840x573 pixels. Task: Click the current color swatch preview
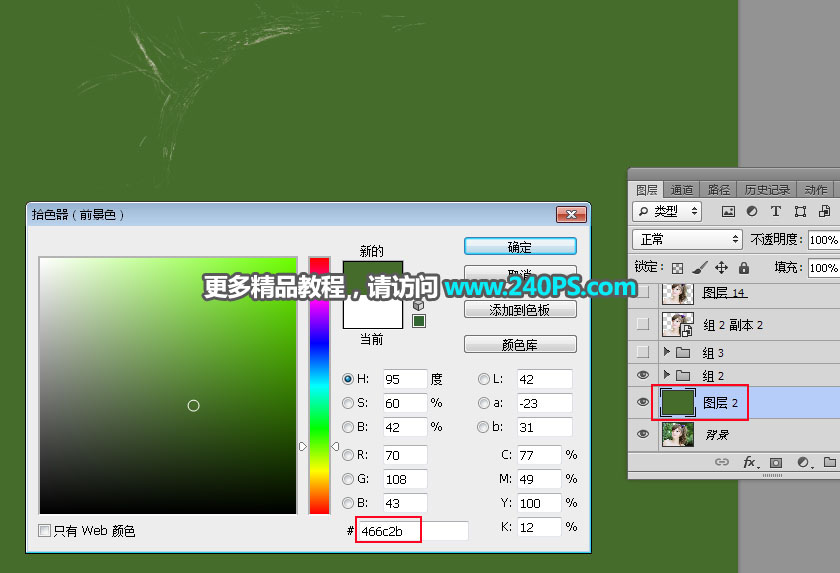point(373,313)
